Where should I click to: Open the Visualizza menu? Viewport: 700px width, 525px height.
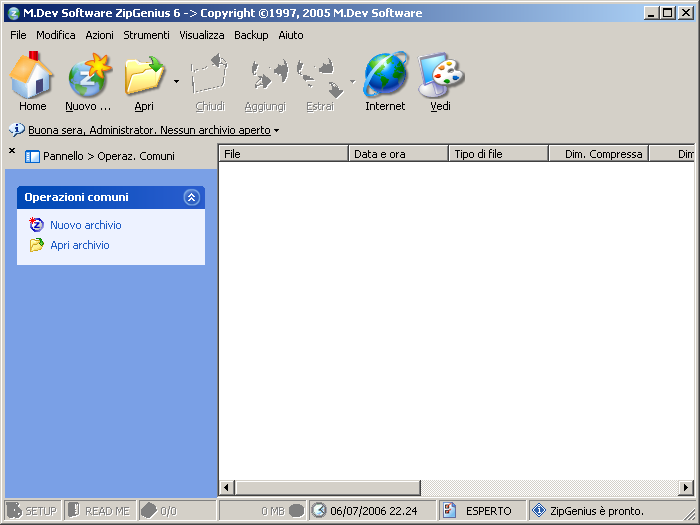click(202, 35)
